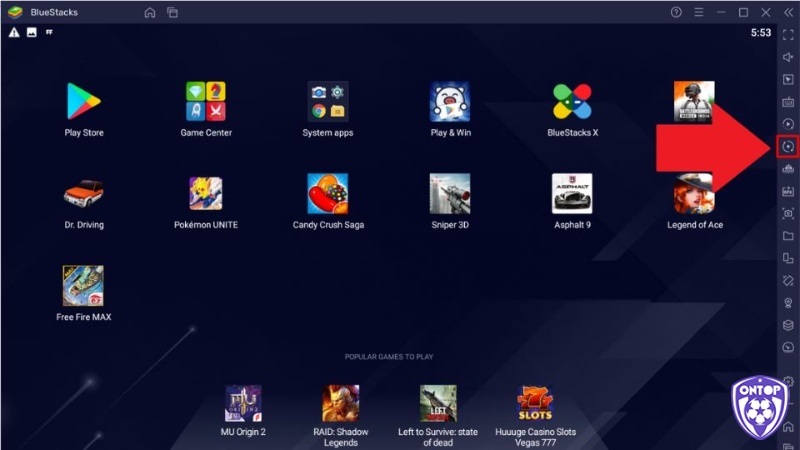
Task: Launch Sniper 3D
Action: tap(450, 193)
